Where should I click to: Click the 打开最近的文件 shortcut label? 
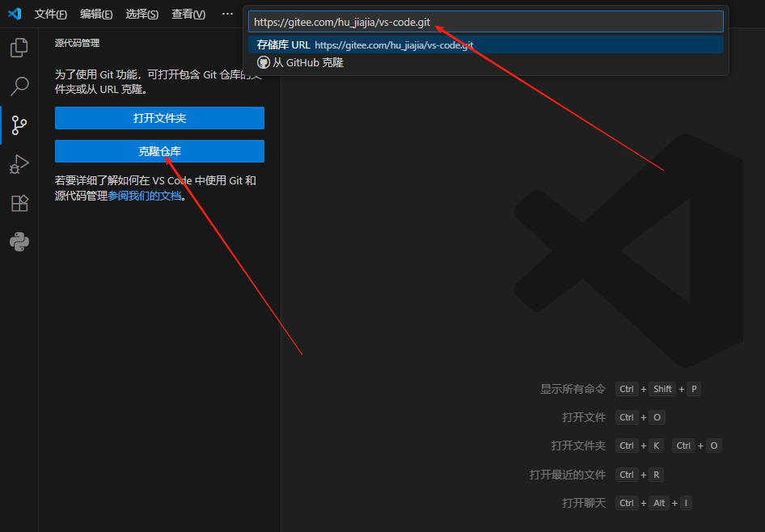(x=568, y=475)
